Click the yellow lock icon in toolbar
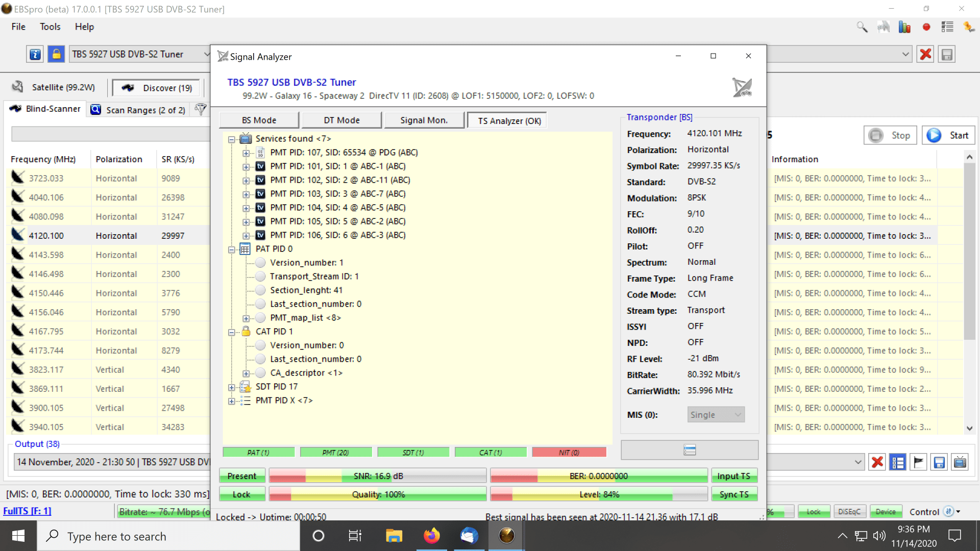 pyautogui.click(x=56, y=54)
